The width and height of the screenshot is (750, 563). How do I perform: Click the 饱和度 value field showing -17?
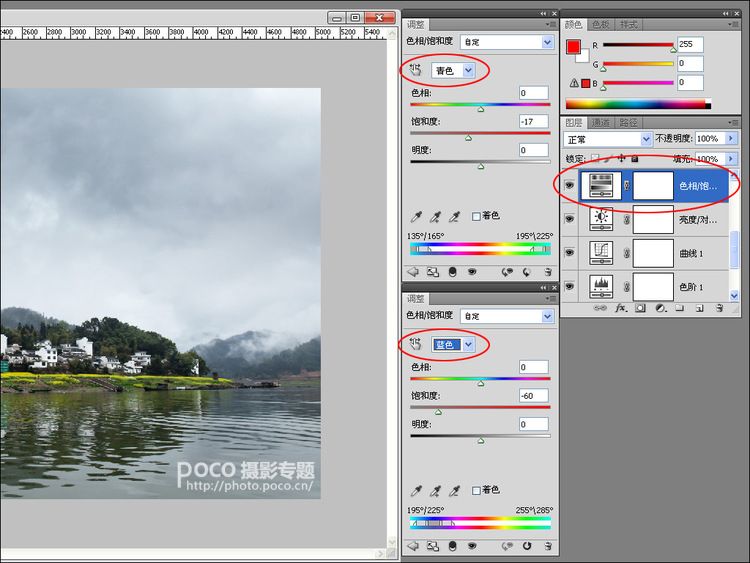[533, 121]
